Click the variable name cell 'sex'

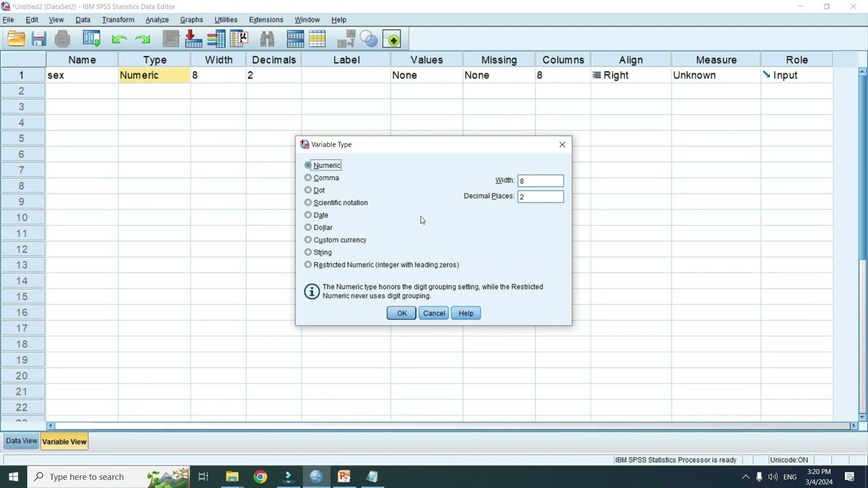(82, 75)
